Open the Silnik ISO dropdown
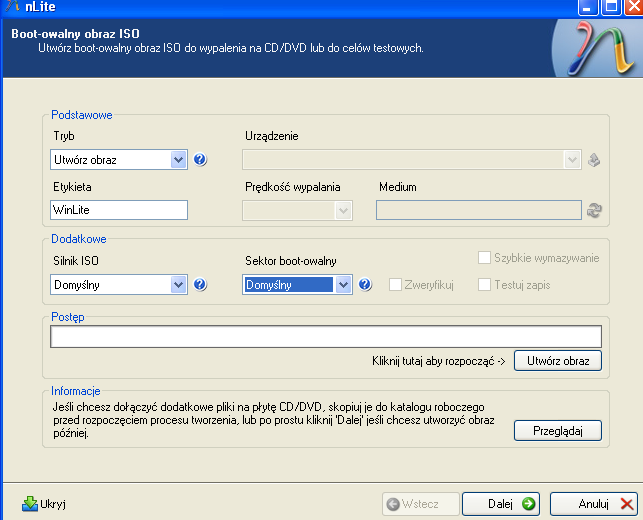The image size is (643, 520). click(x=119, y=284)
